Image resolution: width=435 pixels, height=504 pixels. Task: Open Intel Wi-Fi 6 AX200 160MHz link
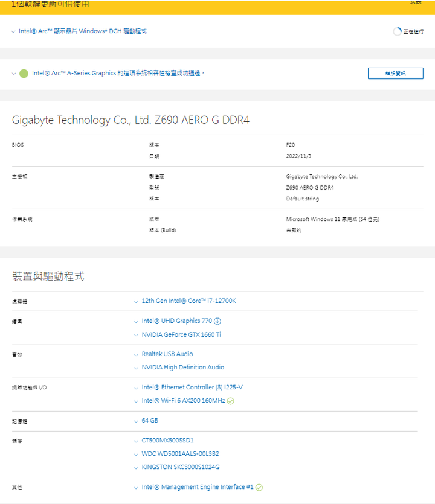point(184,401)
